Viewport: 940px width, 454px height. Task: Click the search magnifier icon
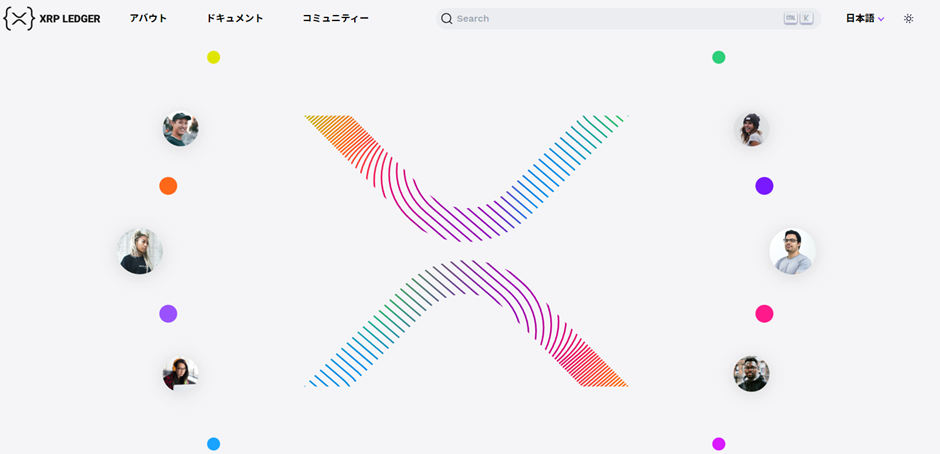[x=447, y=18]
